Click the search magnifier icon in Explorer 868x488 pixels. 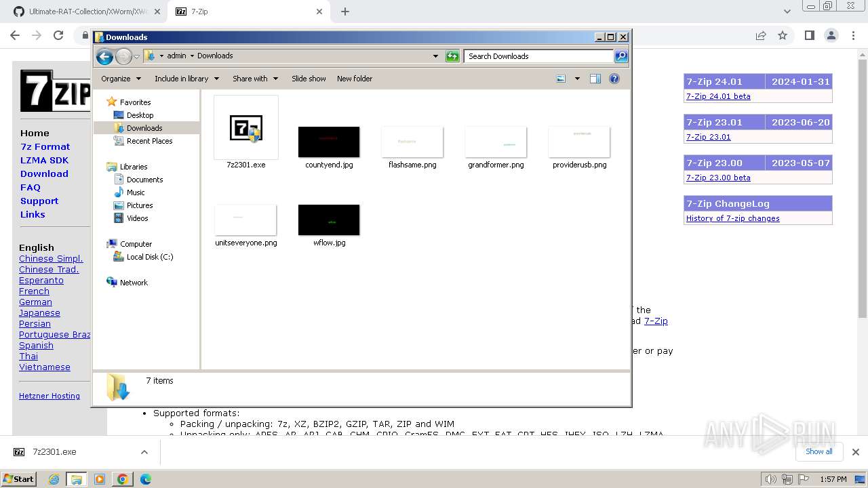tap(621, 56)
